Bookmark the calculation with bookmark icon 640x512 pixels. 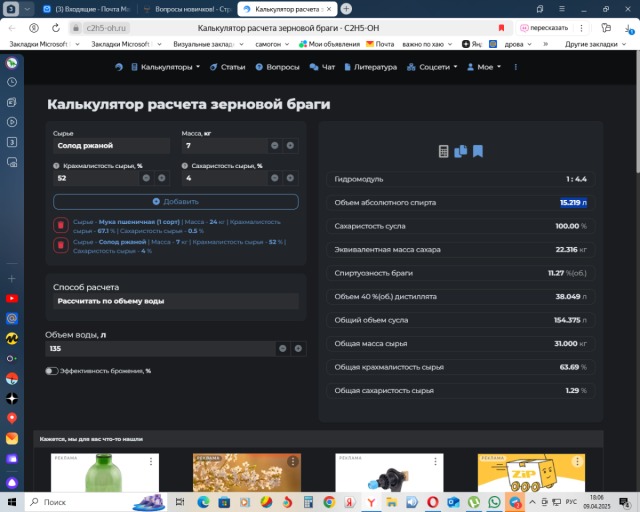(478, 152)
